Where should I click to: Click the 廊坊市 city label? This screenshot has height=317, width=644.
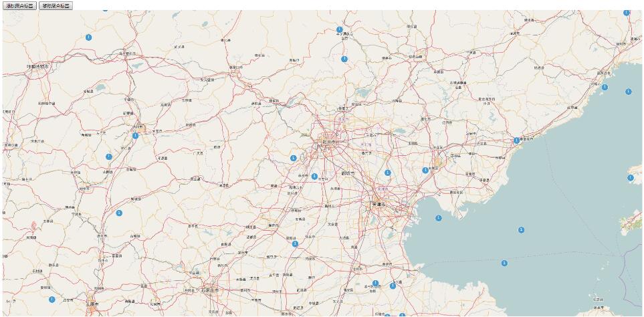[347, 173]
